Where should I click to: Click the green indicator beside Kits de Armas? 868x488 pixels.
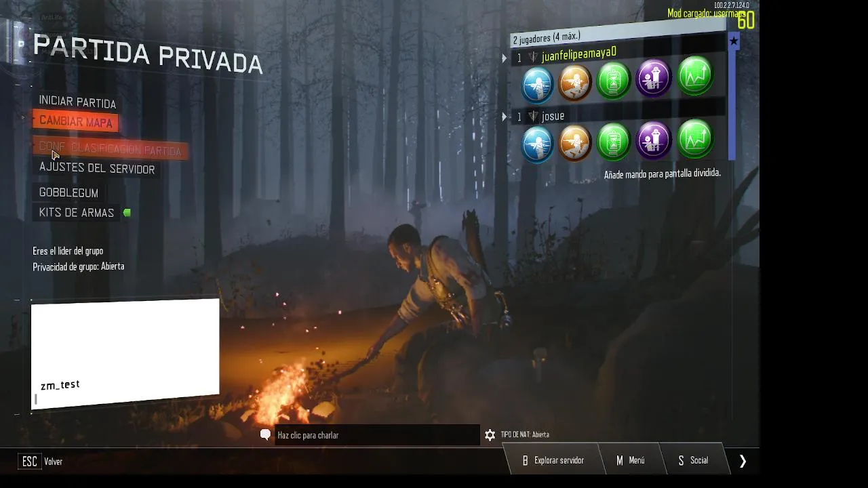pos(127,213)
